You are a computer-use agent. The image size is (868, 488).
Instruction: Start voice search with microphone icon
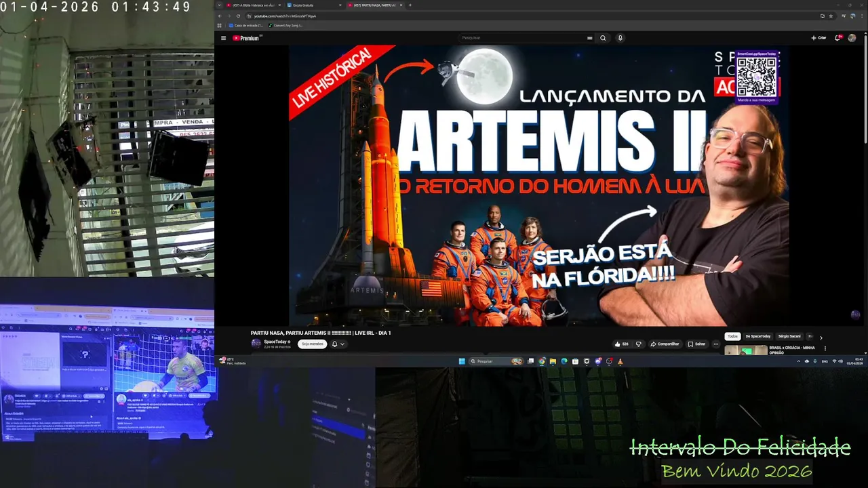(x=620, y=38)
